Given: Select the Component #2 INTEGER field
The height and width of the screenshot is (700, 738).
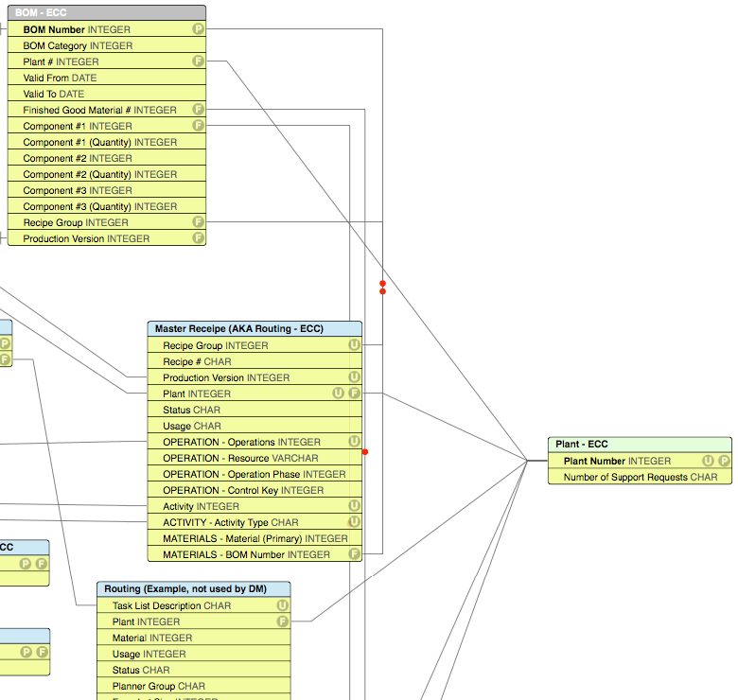Looking at the screenshot, I should tap(107, 158).
